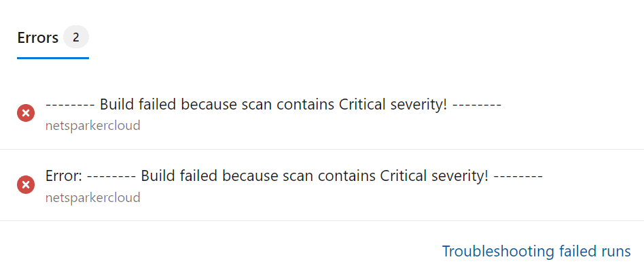Screen dimensions: 644x268
Task: Open the message beginning with "Error:"
Action: point(294,176)
